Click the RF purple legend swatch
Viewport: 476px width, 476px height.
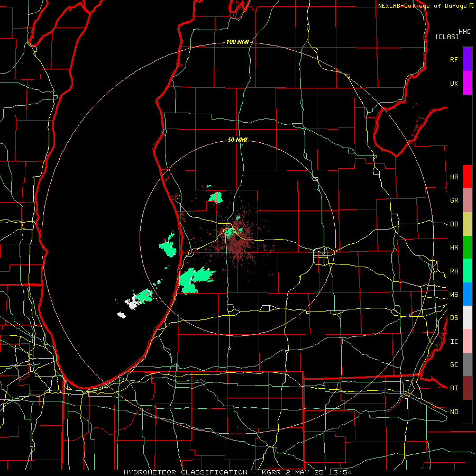pos(467,59)
